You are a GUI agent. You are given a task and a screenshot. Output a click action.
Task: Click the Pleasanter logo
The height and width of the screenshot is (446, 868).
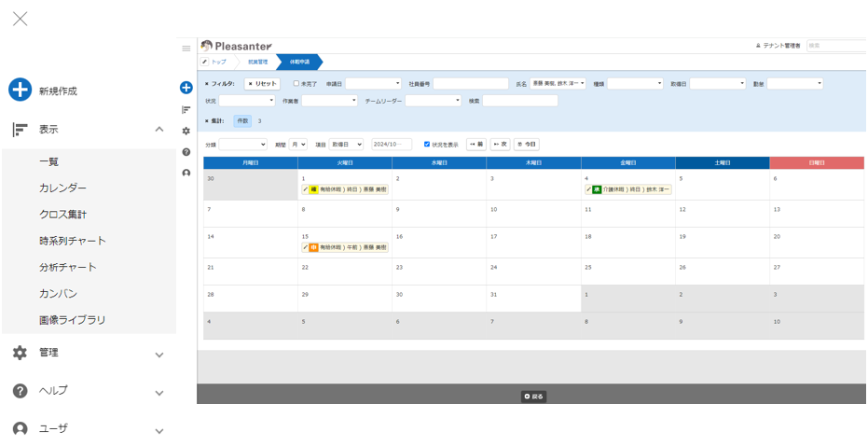236,46
